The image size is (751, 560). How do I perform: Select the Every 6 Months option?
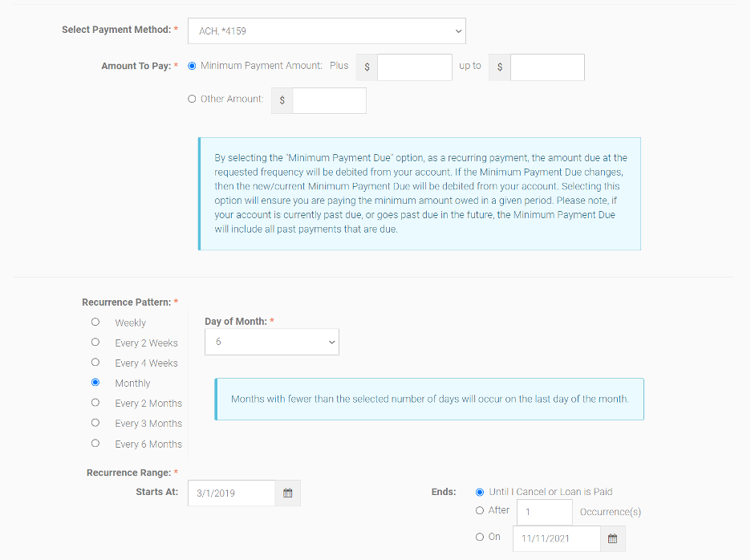95,444
